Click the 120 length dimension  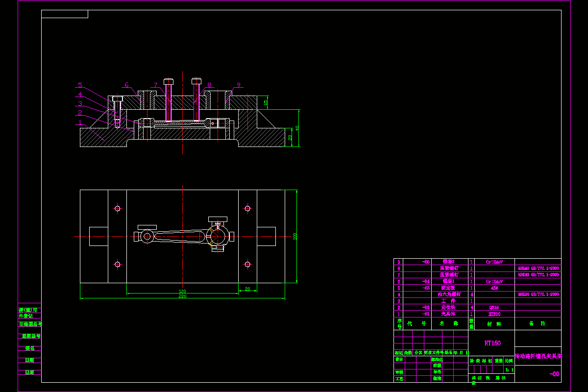[x=182, y=291]
